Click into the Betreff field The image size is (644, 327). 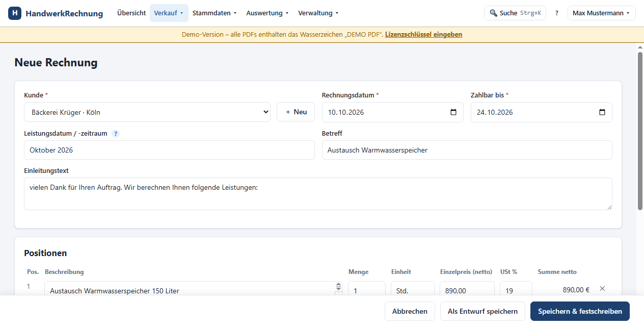pyautogui.click(x=467, y=150)
